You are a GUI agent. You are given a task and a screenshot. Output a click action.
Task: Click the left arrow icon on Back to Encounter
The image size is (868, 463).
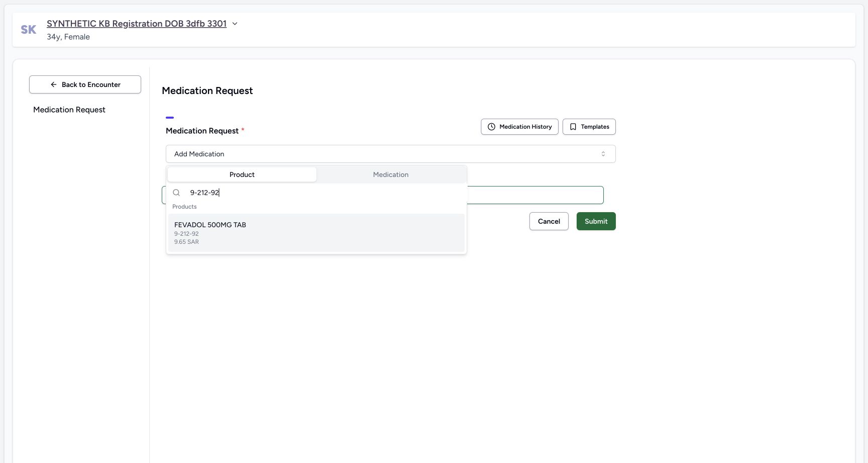[54, 84]
